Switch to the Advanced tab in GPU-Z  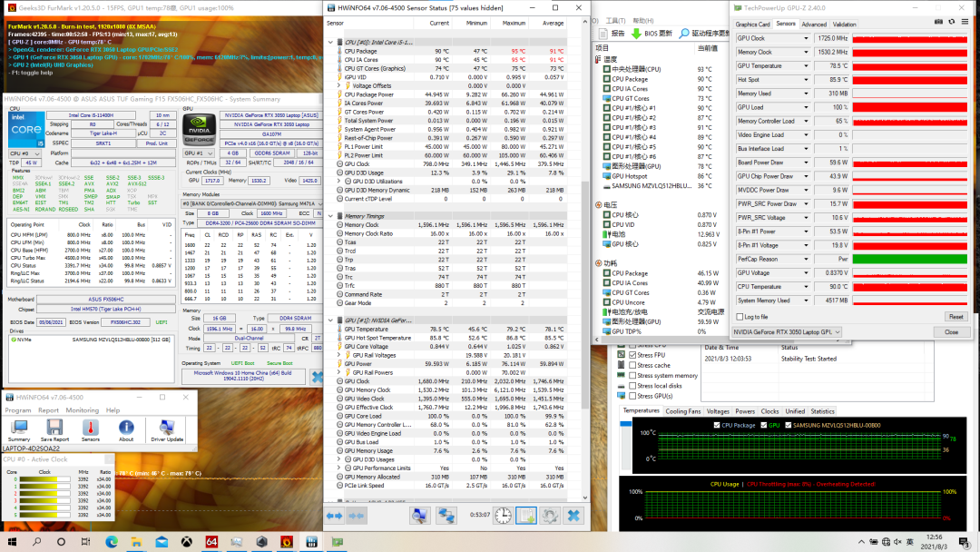click(x=814, y=25)
